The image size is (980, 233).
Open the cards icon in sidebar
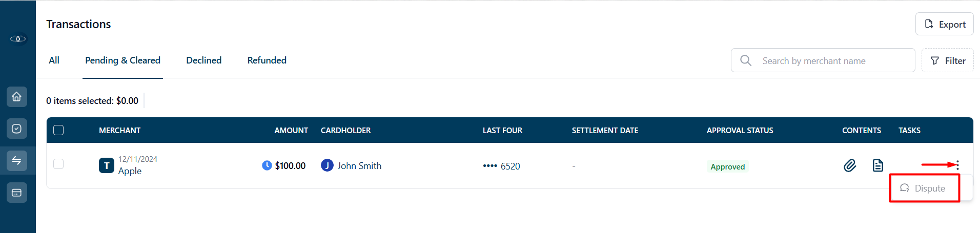(x=17, y=193)
